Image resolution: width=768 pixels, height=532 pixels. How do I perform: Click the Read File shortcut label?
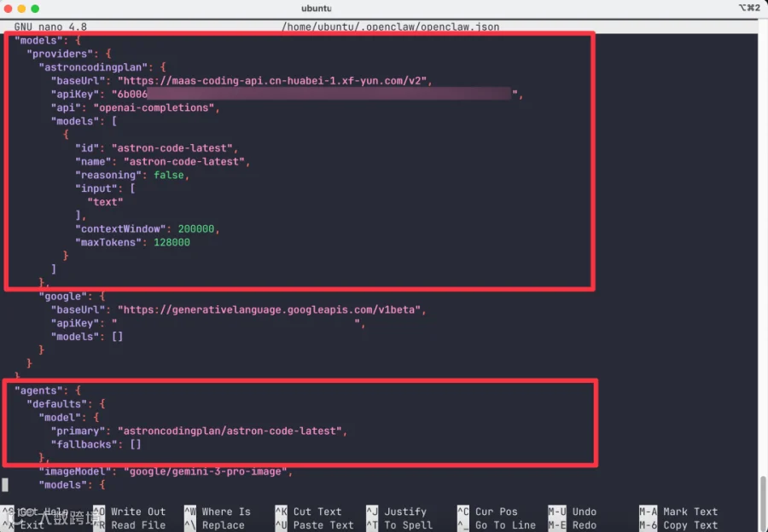pos(138,525)
